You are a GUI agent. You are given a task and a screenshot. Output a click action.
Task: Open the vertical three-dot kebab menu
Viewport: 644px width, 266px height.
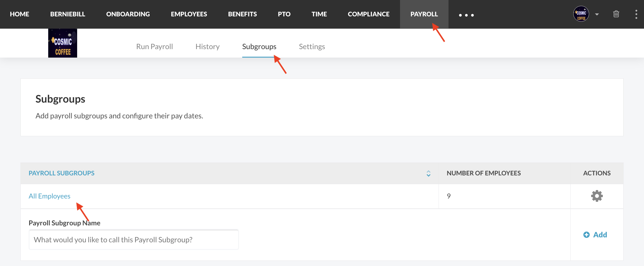point(636,14)
